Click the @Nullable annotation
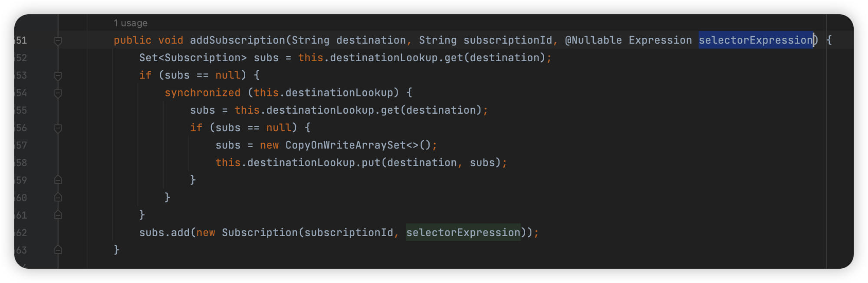This screenshot has width=868, height=283. [593, 40]
